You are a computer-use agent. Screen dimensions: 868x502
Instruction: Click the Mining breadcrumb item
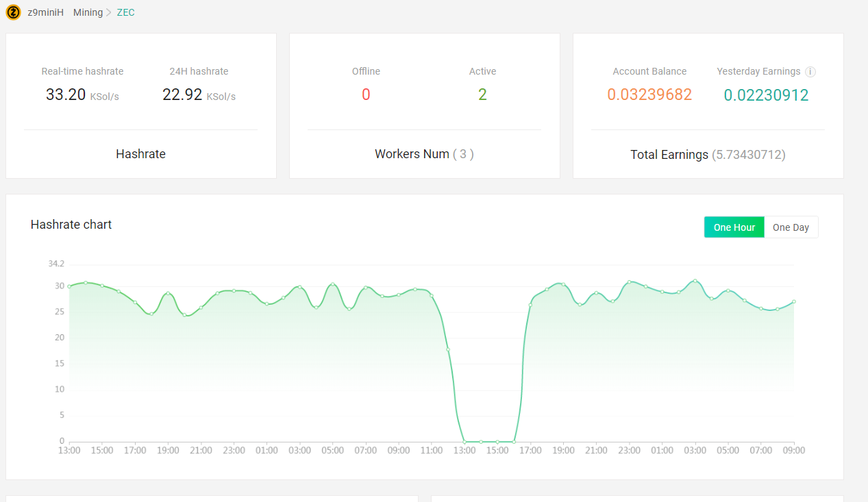(88, 12)
